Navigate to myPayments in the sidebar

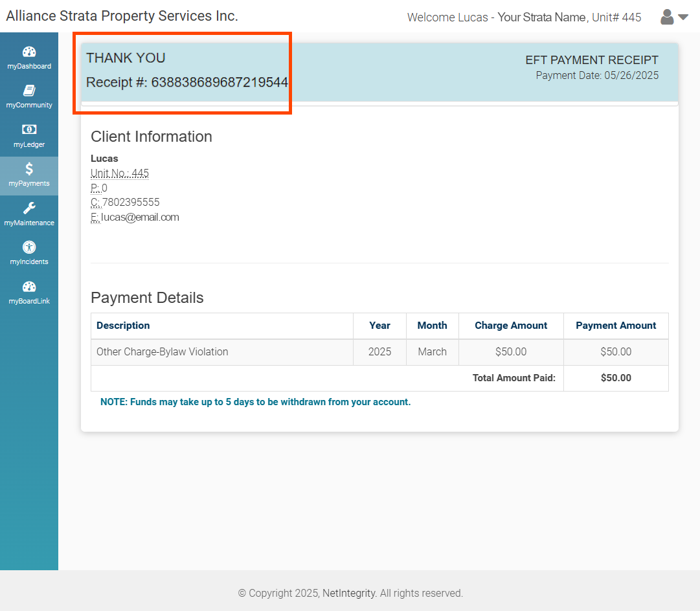[x=29, y=175]
